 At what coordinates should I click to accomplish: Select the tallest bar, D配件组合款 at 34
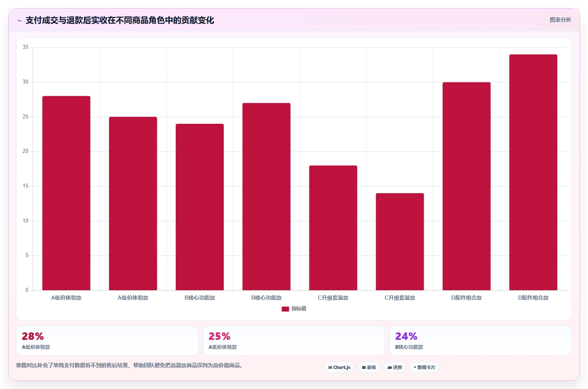[534, 173]
